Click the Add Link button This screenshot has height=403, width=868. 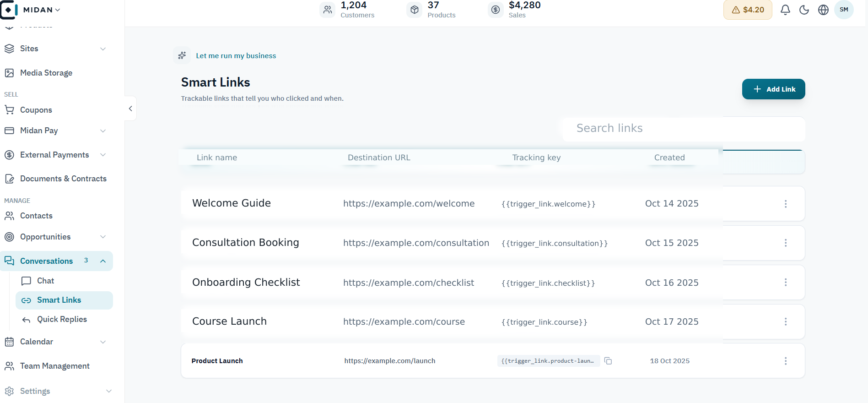tap(774, 89)
